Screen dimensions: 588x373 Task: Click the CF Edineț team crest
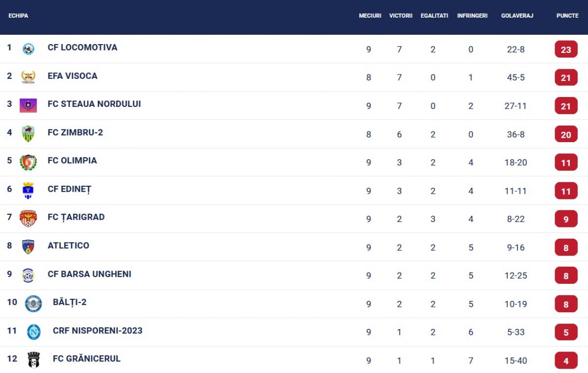28,190
